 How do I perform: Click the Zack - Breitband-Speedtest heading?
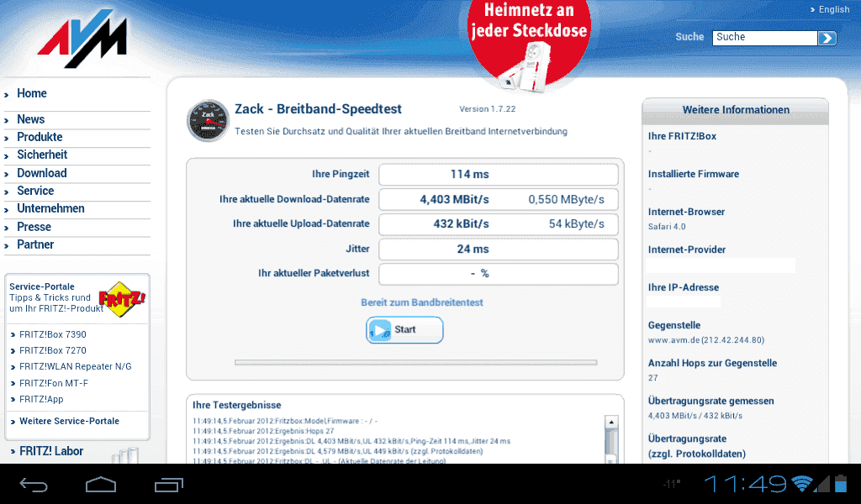point(318,108)
